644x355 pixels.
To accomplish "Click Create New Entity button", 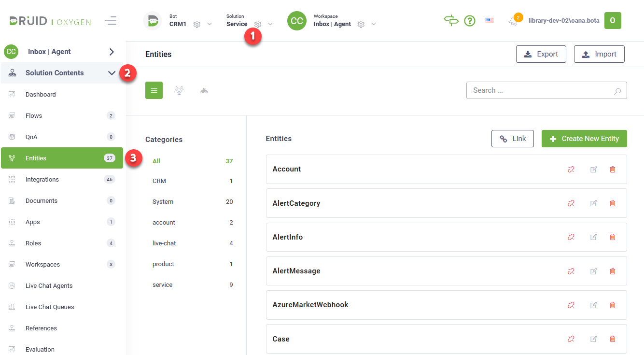I will pyautogui.click(x=584, y=139).
